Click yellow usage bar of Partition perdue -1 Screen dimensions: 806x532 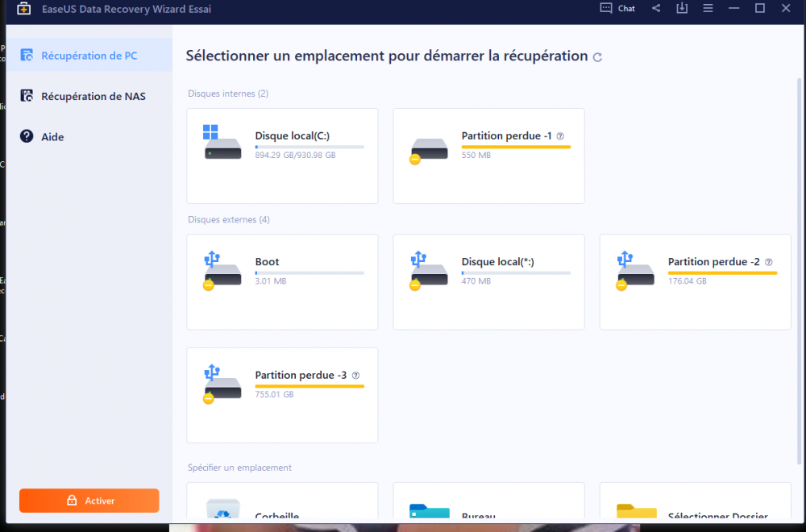(x=516, y=147)
